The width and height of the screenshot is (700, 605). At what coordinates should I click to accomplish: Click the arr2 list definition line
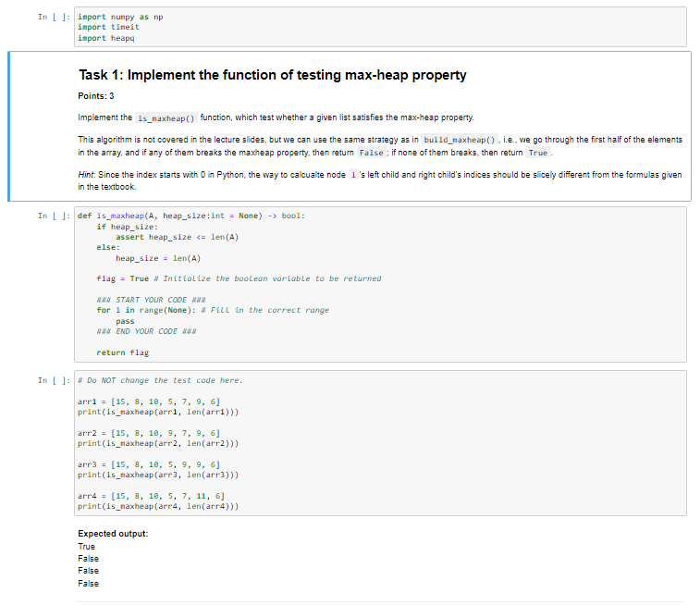pyautogui.click(x=149, y=433)
